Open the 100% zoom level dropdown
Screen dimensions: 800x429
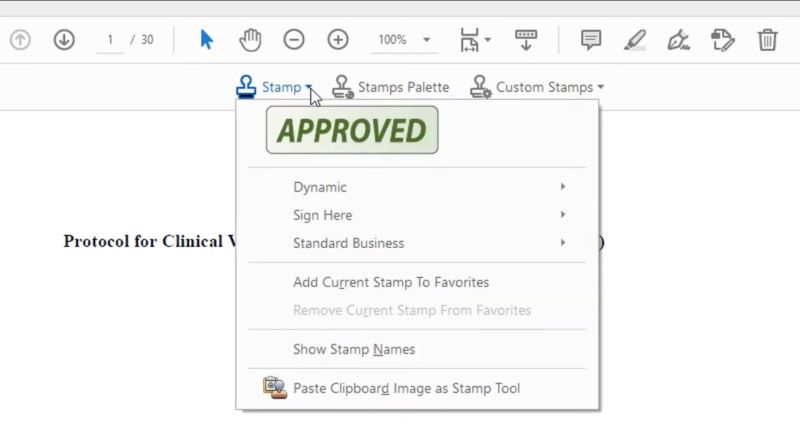pos(403,40)
